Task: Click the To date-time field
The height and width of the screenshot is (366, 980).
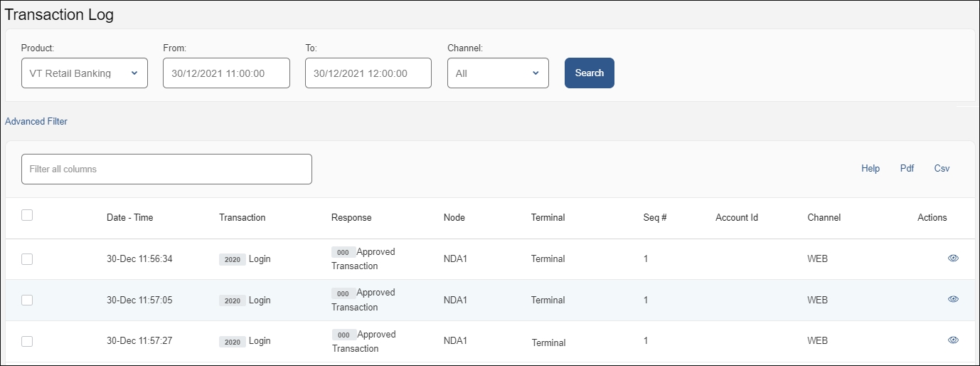Action: [x=368, y=73]
